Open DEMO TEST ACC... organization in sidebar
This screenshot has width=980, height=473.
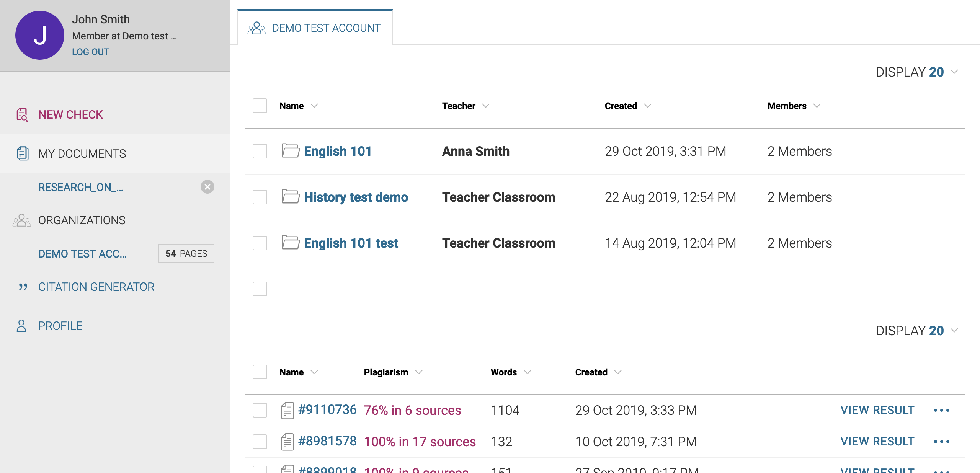coord(82,254)
